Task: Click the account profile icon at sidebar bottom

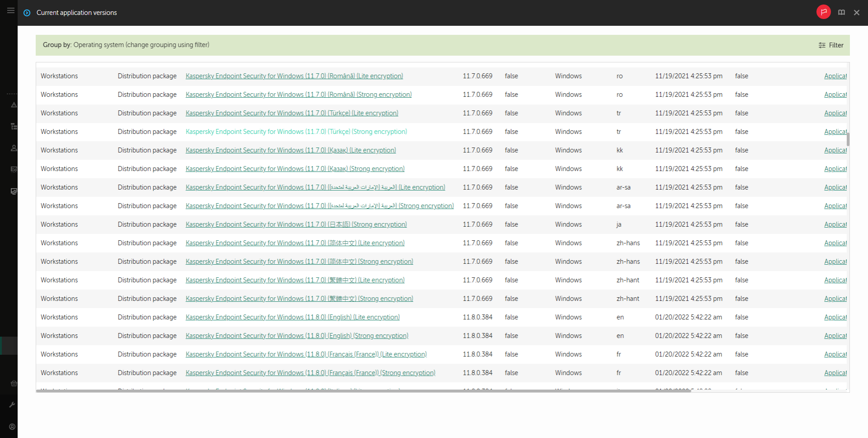Action: (12, 427)
